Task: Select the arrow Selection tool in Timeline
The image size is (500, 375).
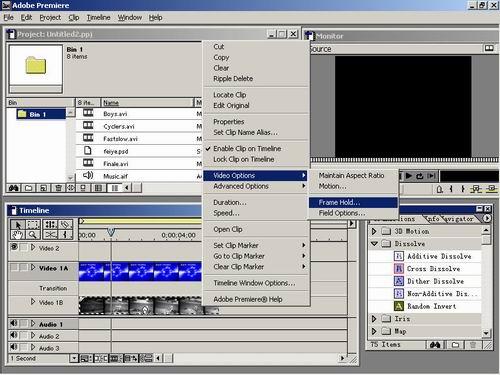Action: [x=18, y=224]
